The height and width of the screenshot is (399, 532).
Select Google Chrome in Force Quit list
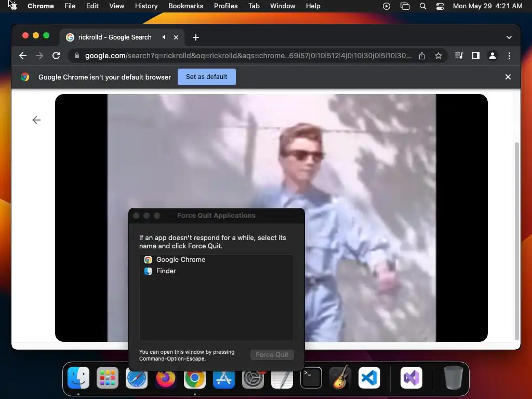217,260
